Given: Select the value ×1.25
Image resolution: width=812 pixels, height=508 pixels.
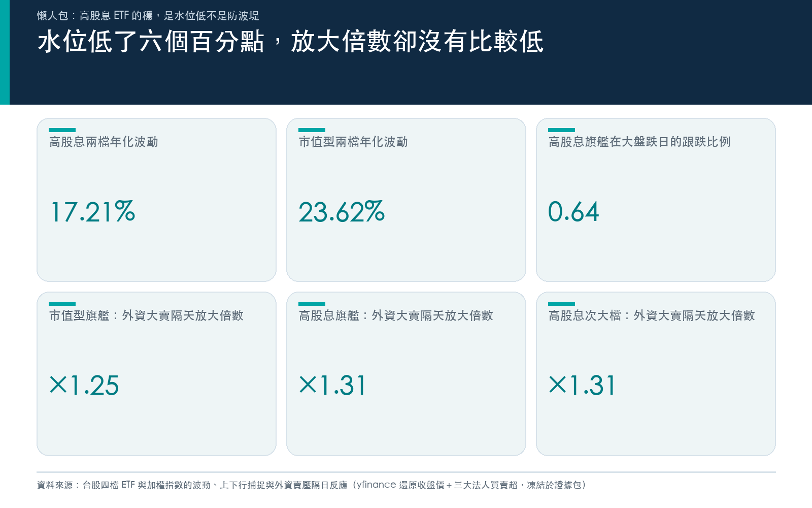Looking at the screenshot, I should tap(84, 385).
